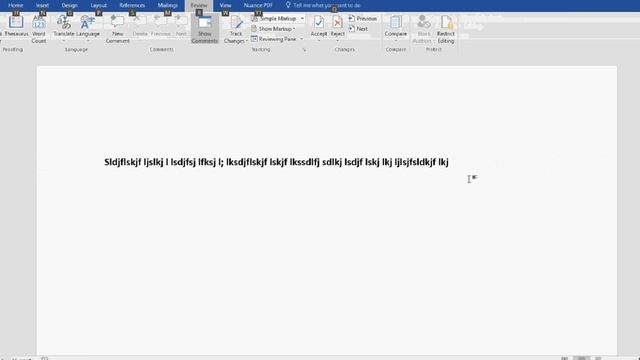Image resolution: width=640 pixels, height=360 pixels.
Task: Click the Tell me what you want search box
Action: pyautogui.click(x=323, y=5)
